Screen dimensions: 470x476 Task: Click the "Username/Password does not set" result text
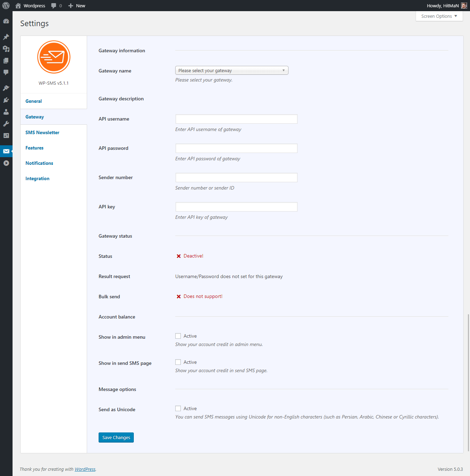click(x=229, y=276)
